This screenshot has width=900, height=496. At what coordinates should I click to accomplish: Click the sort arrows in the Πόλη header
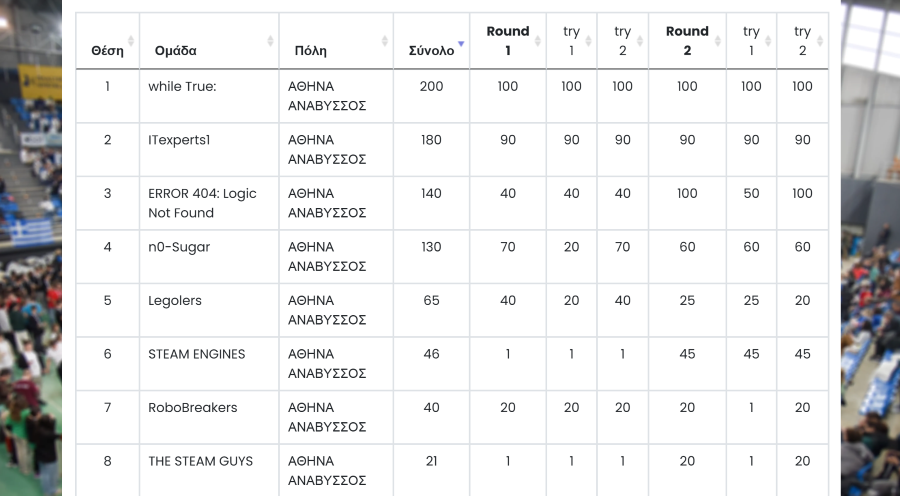click(x=385, y=41)
